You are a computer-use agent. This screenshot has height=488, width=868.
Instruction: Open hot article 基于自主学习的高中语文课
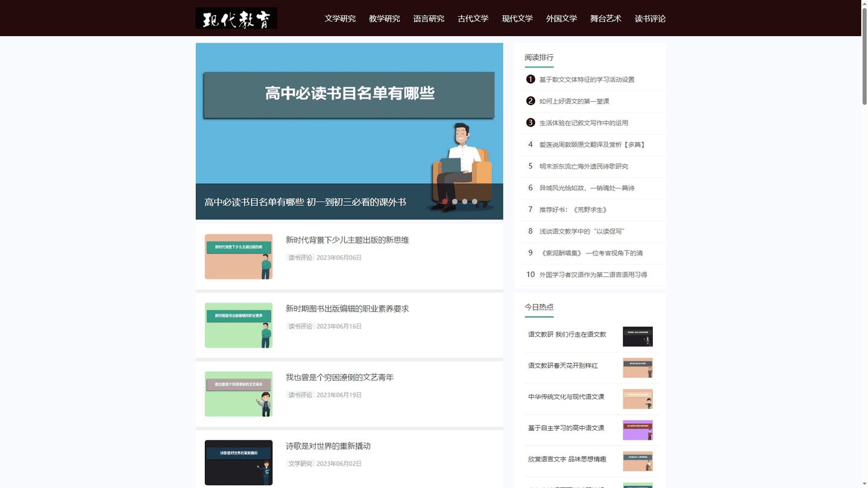click(x=566, y=428)
